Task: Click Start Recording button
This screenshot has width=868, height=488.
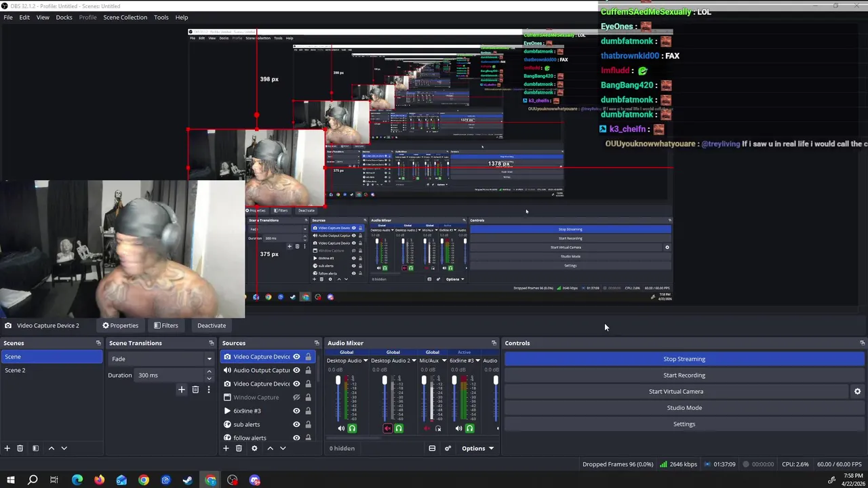Action: [x=684, y=375]
